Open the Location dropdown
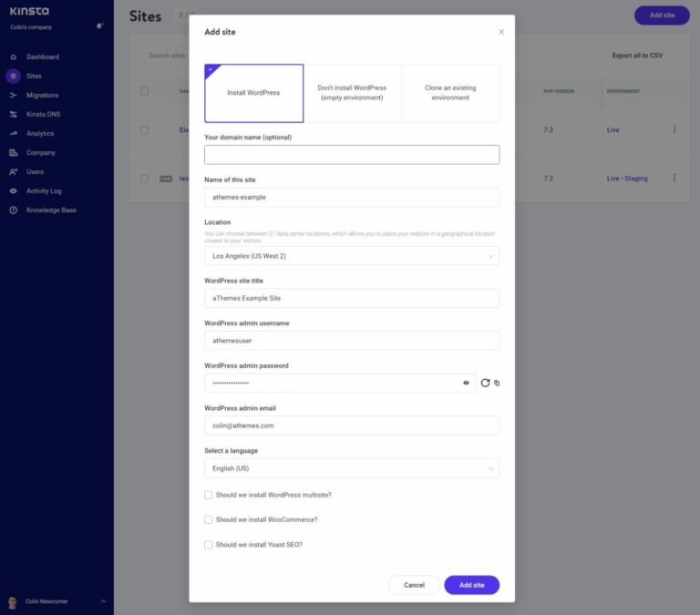This screenshot has width=700, height=615. pyautogui.click(x=352, y=256)
